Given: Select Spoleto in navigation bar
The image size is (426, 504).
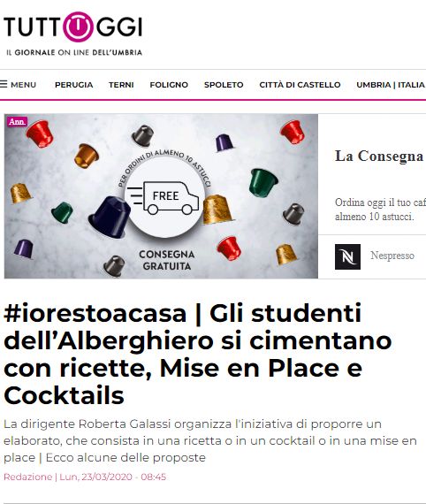Looking at the screenshot, I should coord(224,85).
